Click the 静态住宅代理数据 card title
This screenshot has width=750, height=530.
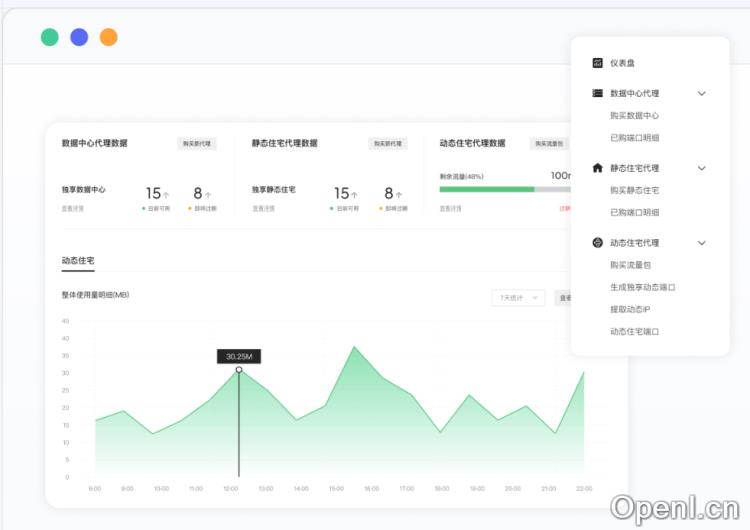point(285,143)
